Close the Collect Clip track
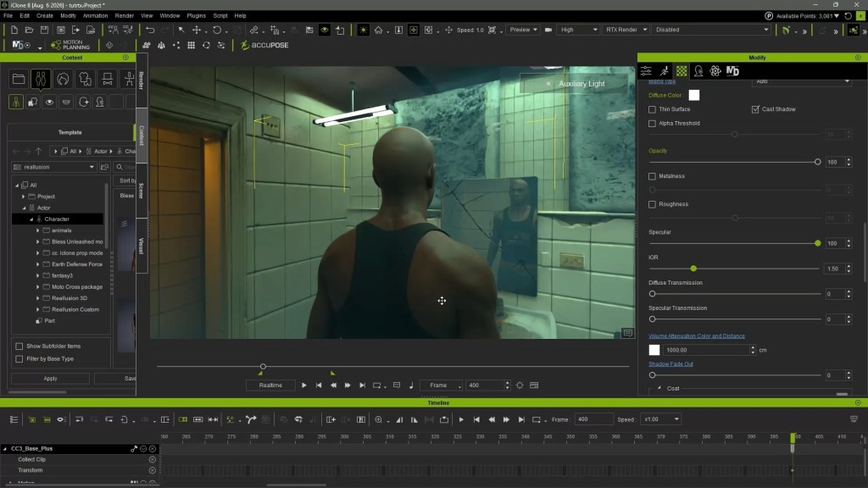868x488 pixels. (x=153, y=460)
